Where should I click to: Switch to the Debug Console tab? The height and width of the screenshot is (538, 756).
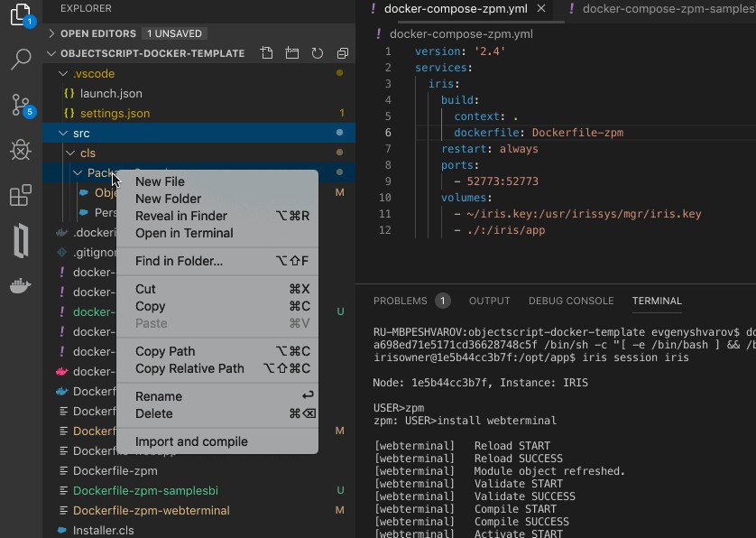point(571,301)
